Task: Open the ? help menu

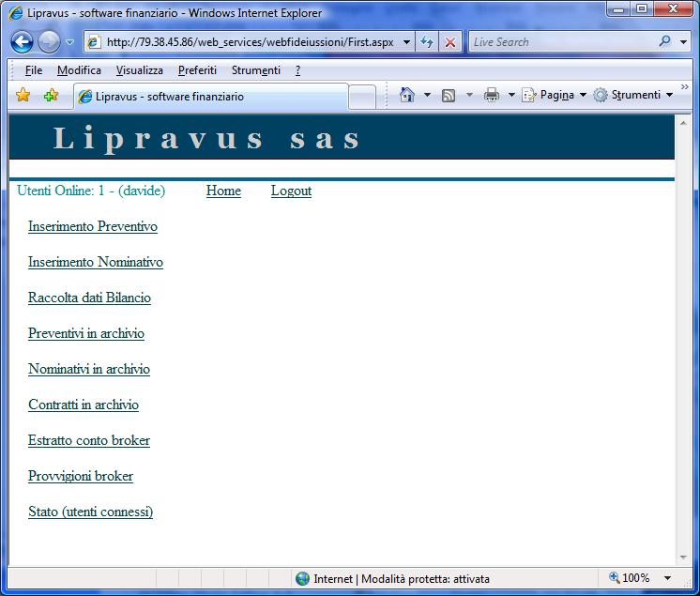Action: click(x=297, y=70)
